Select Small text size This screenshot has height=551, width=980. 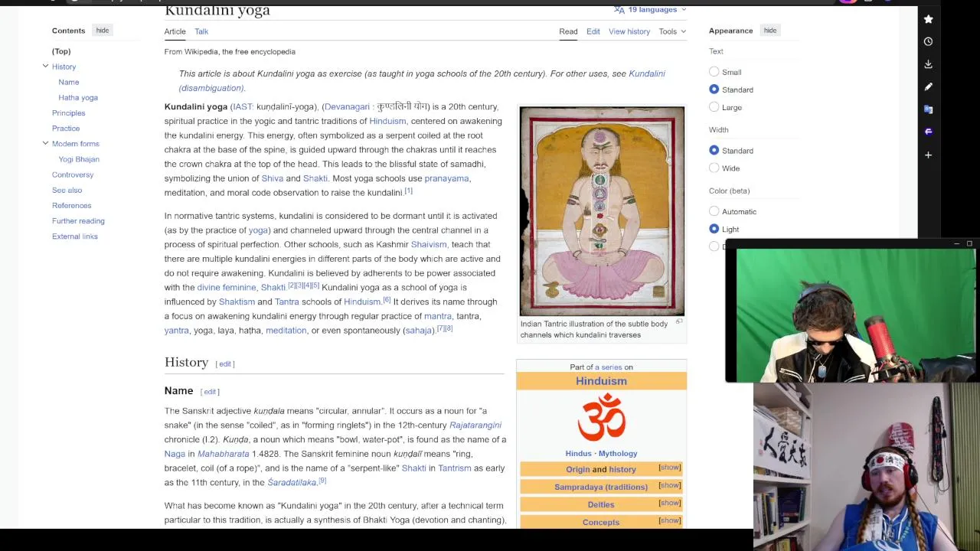pyautogui.click(x=714, y=72)
